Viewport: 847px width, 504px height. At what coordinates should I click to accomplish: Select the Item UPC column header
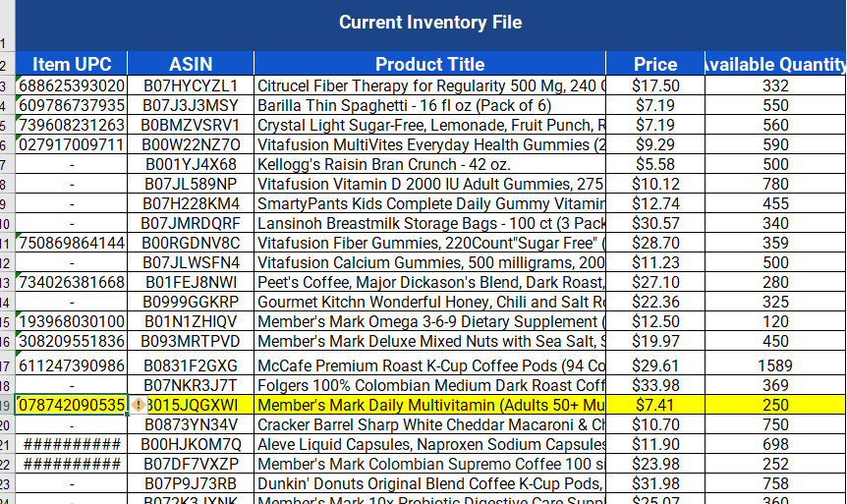tap(72, 64)
